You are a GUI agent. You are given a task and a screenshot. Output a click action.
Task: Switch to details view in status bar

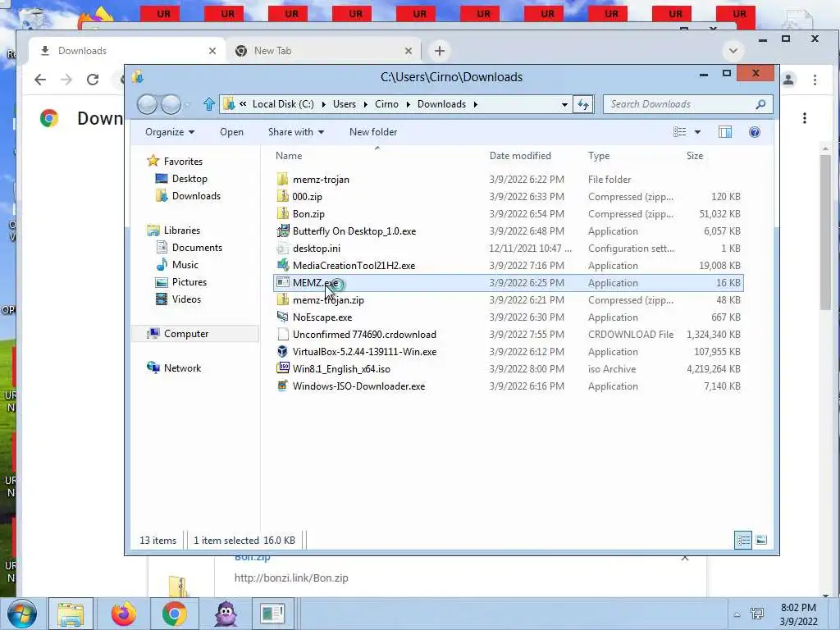tap(743, 540)
